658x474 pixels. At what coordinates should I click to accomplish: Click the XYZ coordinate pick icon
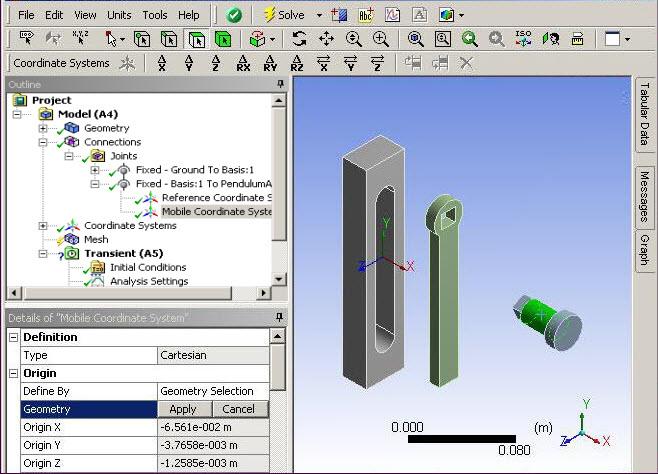click(80, 38)
